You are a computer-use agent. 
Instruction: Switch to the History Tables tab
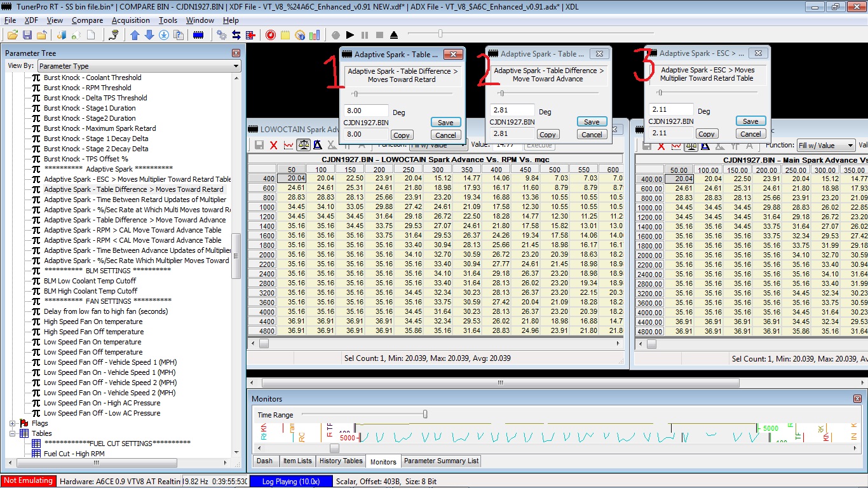341,461
